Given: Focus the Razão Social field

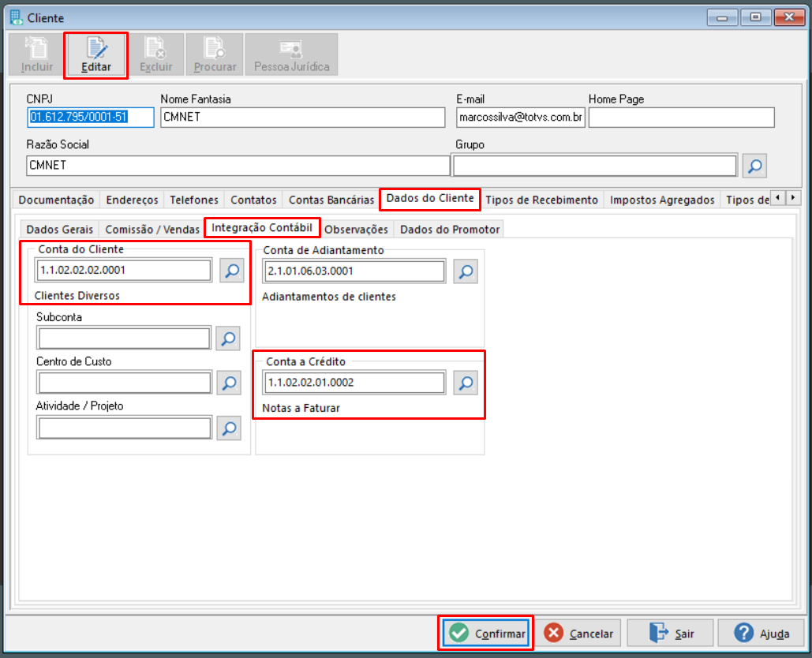Looking at the screenshot, I should [238, 165].
